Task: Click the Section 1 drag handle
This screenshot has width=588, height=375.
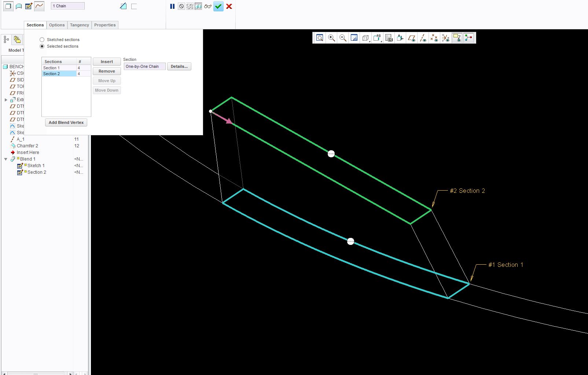Action: click(350, 242)
